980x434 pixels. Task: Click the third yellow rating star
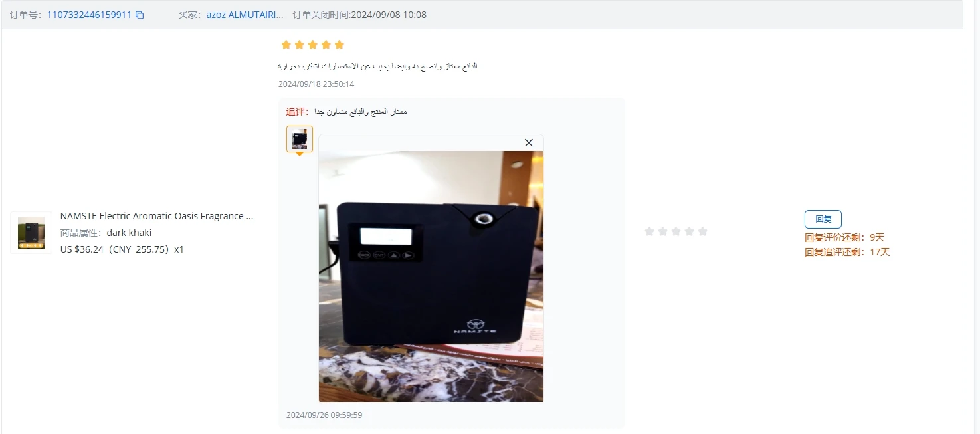point(313,45)
